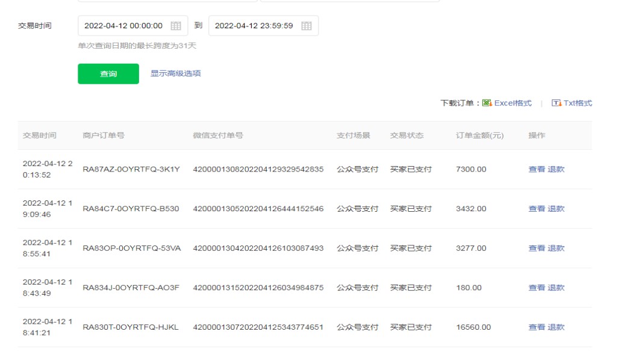
Task: Click end date field 2022-04-12 23:59:59
Action: pyautogui.click(x=254, y=26)
